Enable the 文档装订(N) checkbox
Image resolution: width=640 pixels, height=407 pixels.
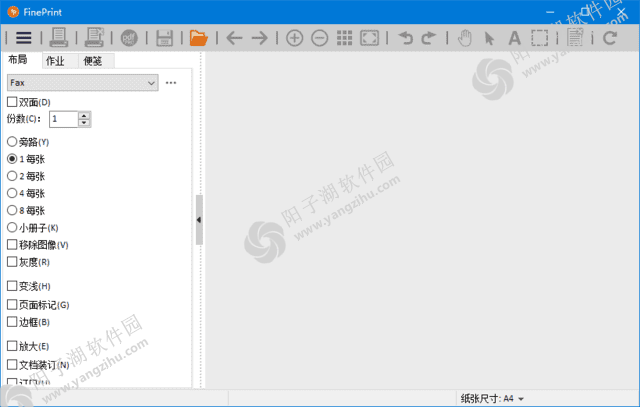[12, 365]
